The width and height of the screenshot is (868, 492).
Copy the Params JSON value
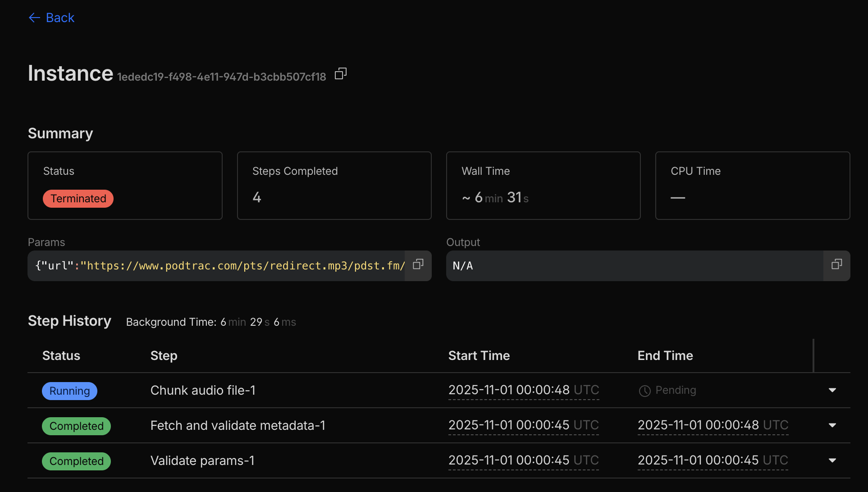tap(418, 264)
